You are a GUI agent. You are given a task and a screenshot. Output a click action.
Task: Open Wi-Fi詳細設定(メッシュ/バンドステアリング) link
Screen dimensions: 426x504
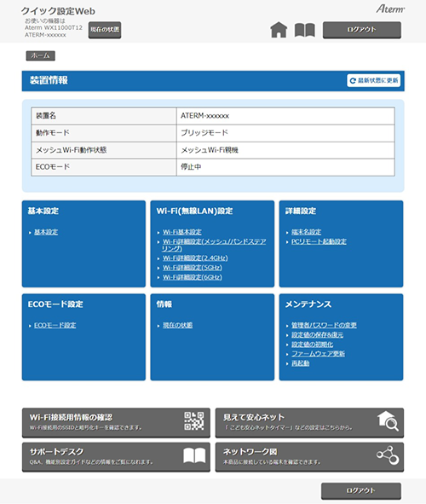tap(214, 245)
